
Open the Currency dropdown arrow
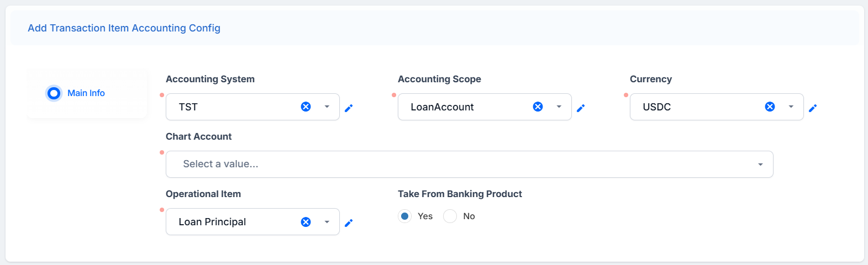pos(791,107)
